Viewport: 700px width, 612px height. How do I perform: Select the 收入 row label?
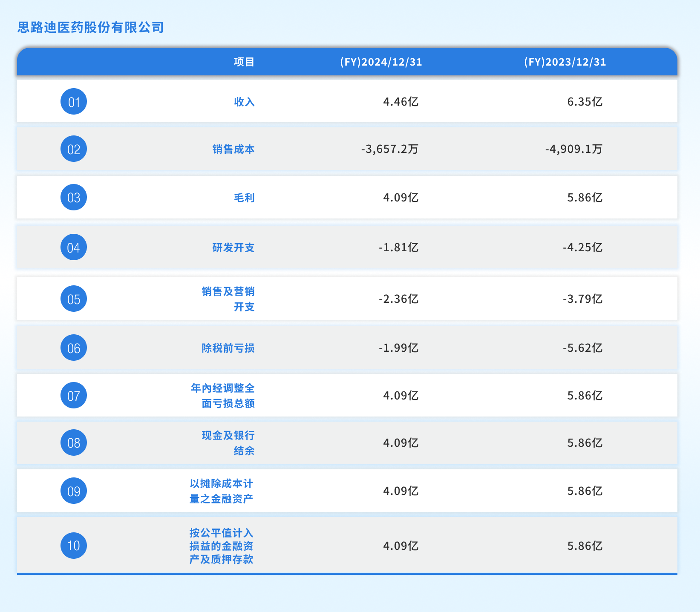point(244,102)
